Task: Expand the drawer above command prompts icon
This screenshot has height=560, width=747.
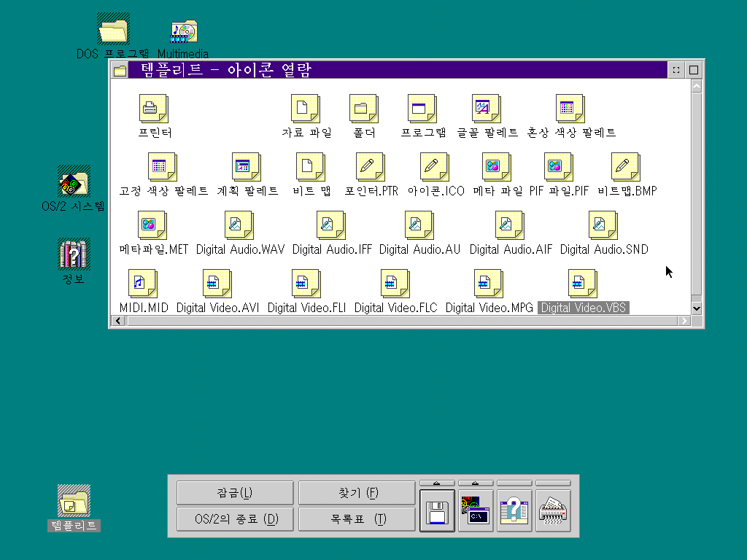Action: click(x=476, y=483)
